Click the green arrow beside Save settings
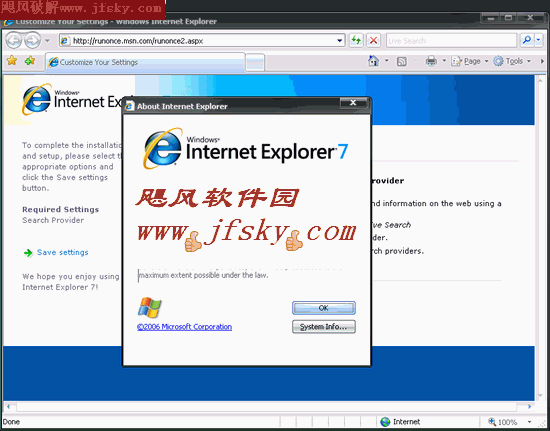Viewport: 550px width, 431px height. [28, 253]
